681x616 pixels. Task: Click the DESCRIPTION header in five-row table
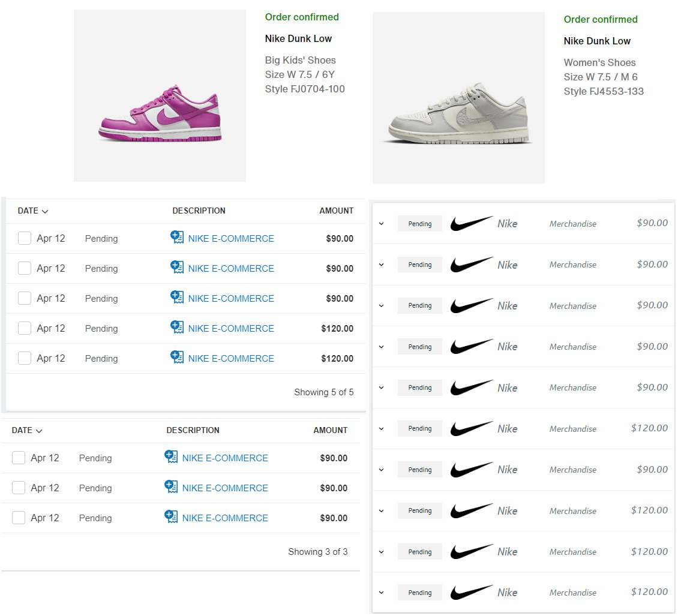(x=199, y=211)
